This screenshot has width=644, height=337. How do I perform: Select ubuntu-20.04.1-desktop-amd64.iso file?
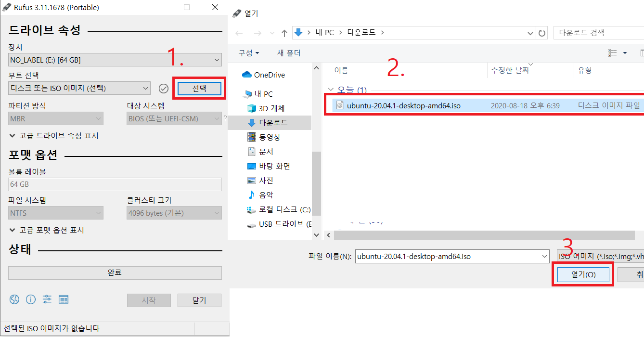[x=488, y=105]
